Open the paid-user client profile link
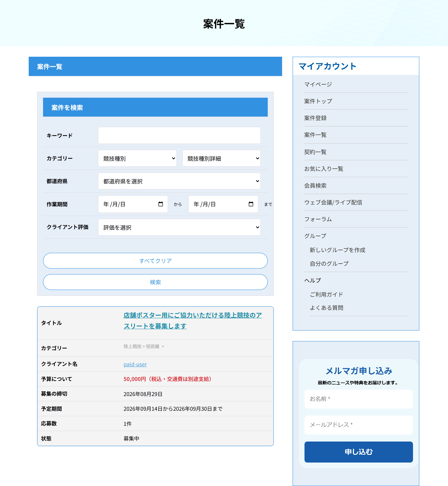The height and width of the screenshot is (486, 448). tap(135, 364)
